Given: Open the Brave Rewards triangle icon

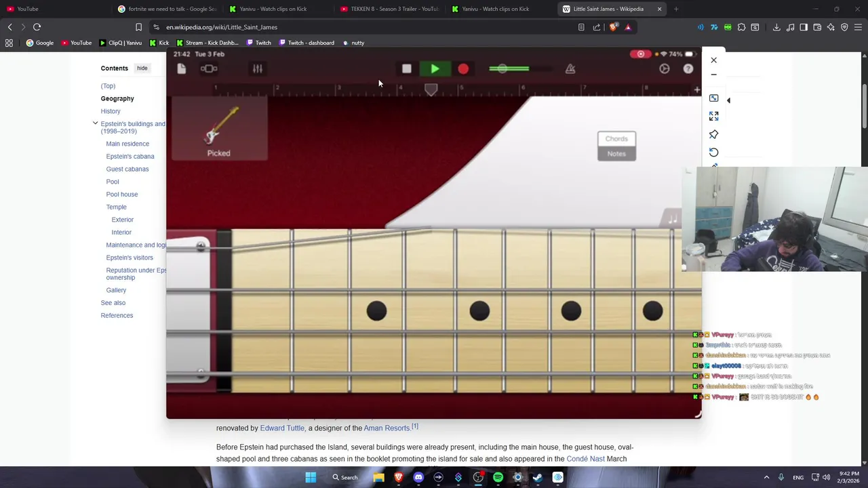Looking at the screenshot, I should 628,27.
